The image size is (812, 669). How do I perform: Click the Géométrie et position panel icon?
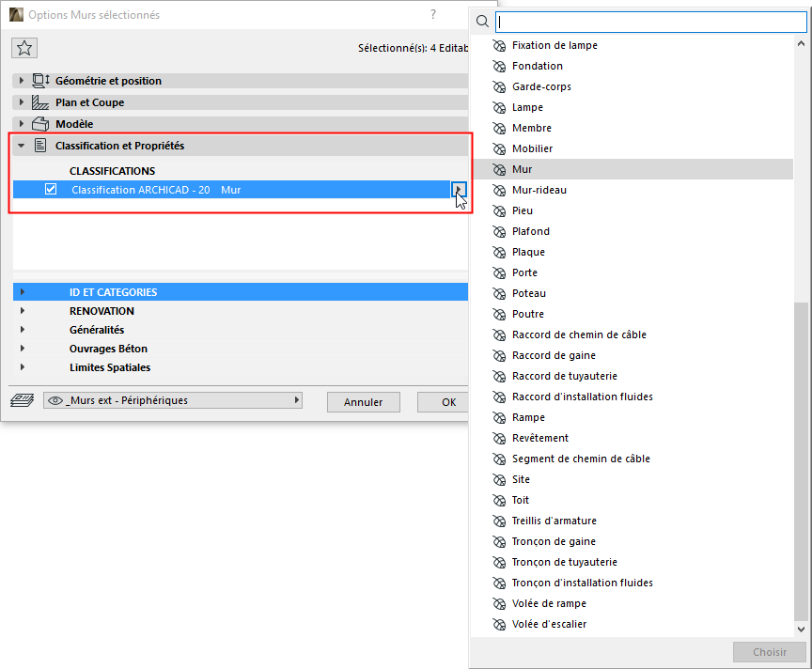coord(41,80)
